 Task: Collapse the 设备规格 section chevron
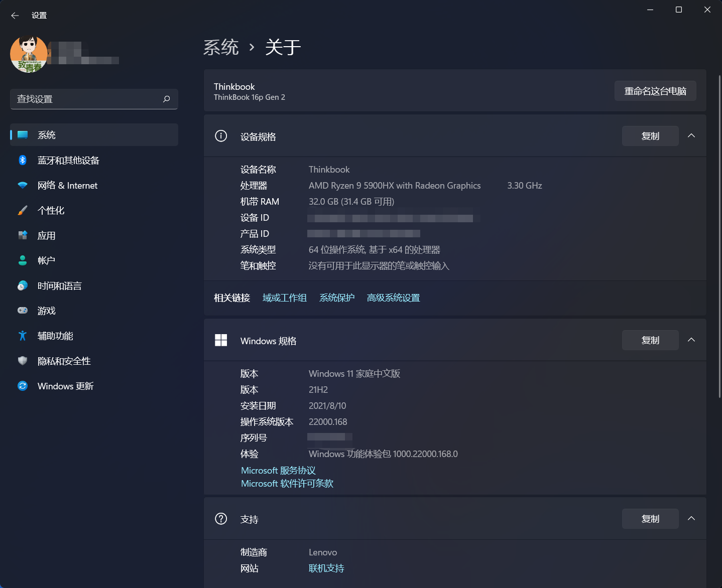[x=691, y=135]
